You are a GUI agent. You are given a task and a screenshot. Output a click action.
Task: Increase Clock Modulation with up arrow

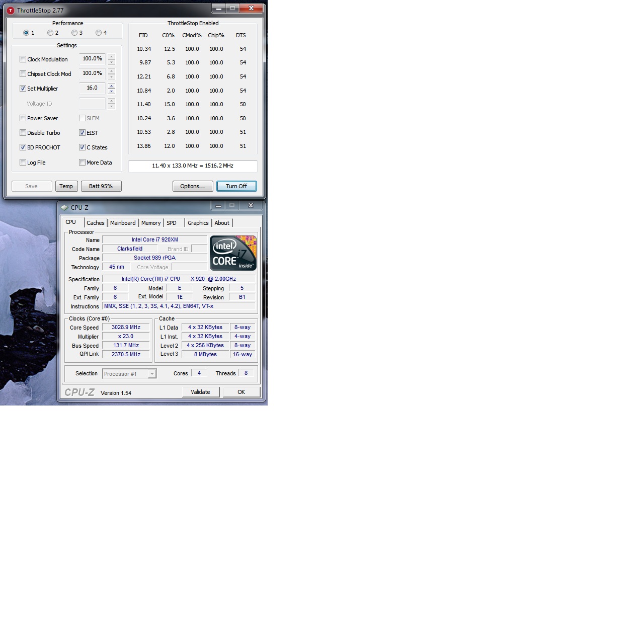(111, 56)
